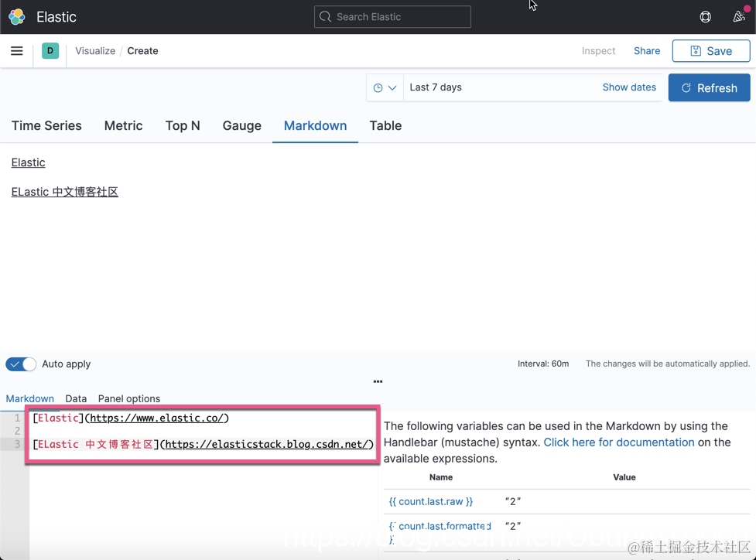Switch to Time Series tab
Screen dimensions: 756x560
(46, 126)
